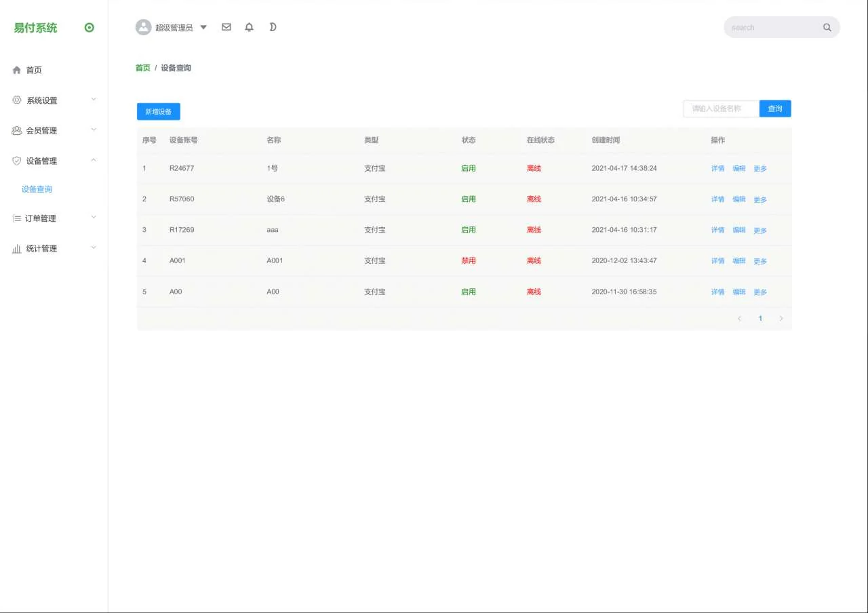Toggle dark mode moon icon
Image resolution: width=868 pixels, height=613 pixels.
(273, 27)
